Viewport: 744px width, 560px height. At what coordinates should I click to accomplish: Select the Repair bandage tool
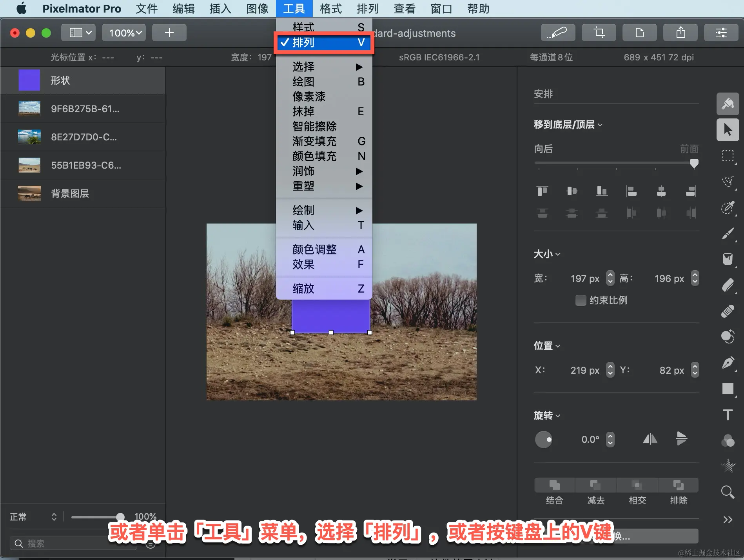coord(728,311)
